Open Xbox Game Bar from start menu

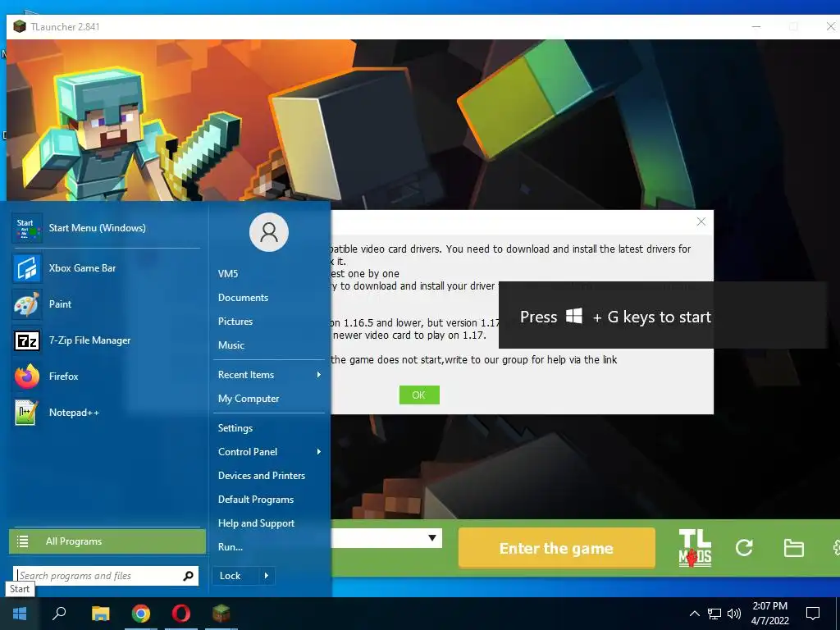107,268
